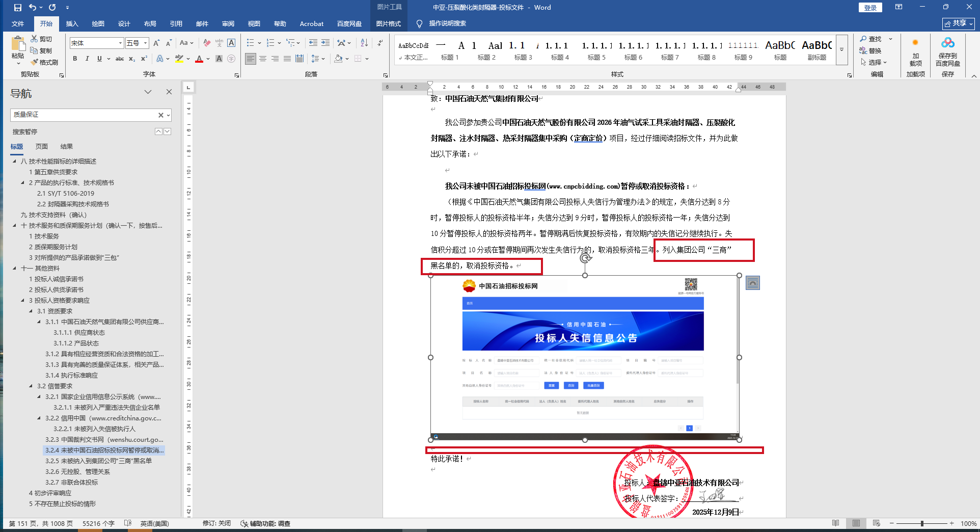Apply the 标题 1 style

[x=449, y=49]
